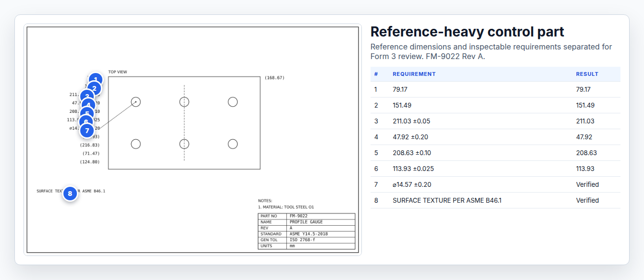644x280 pixels.
Task: Click the dashed centerline in the top view
Action: point(185,123)
